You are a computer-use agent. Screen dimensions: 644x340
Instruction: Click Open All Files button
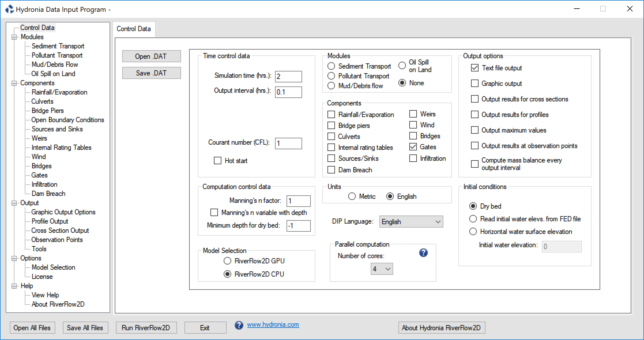pos(32,328)
